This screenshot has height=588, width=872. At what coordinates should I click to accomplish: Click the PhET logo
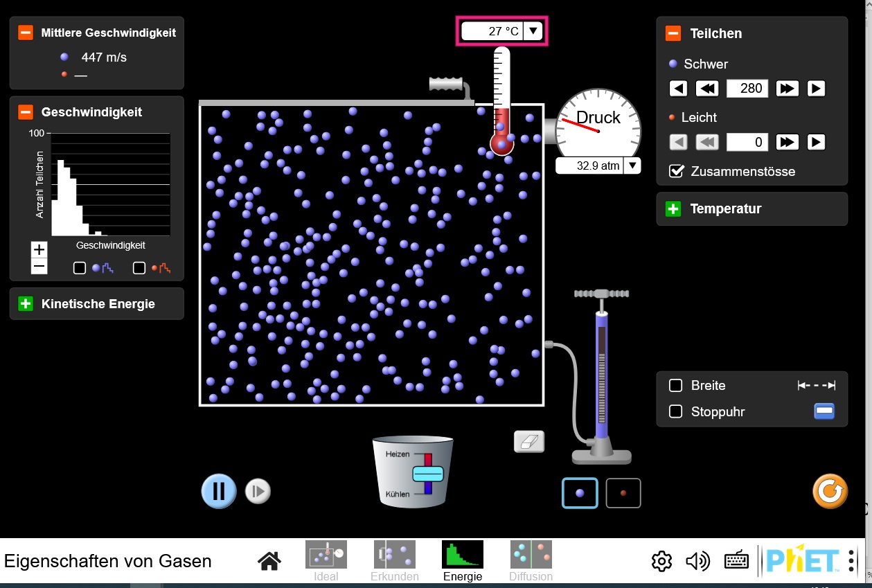[803, 561]
